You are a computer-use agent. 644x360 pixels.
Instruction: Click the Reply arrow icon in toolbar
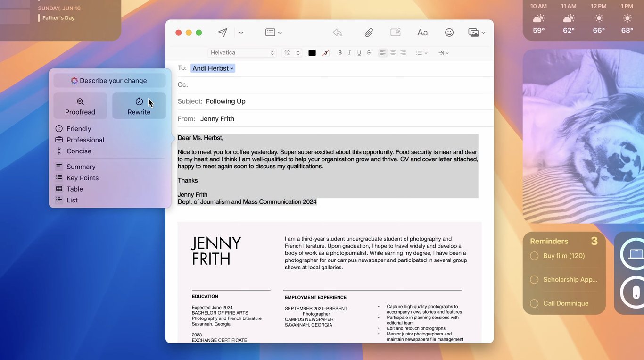click(x=337, y=33)
